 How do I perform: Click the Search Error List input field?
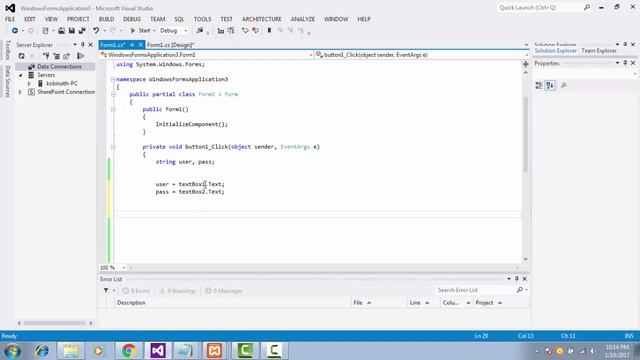click(476, 290)
